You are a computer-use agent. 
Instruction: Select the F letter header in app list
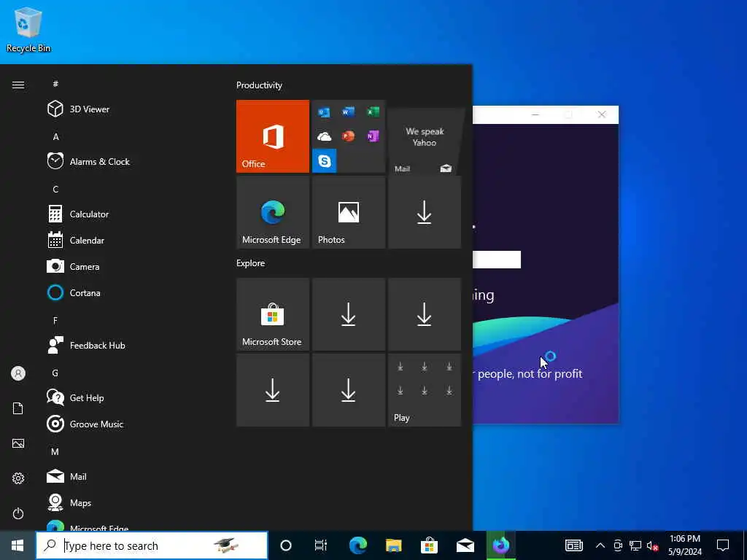(55, 321)
